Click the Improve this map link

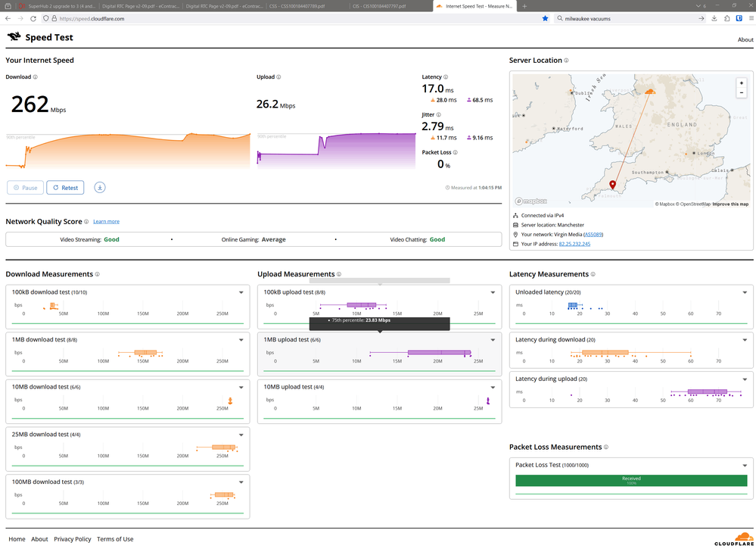[x=730, y=204]
